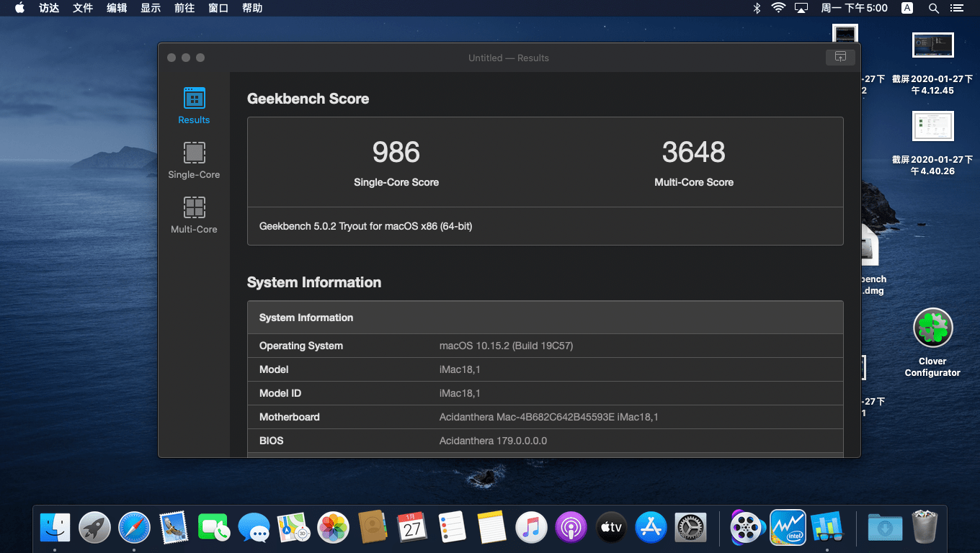Open the Apple TV app in the Dock
Image resolution: width=980 pixels, height=553 pixels.
611,528
